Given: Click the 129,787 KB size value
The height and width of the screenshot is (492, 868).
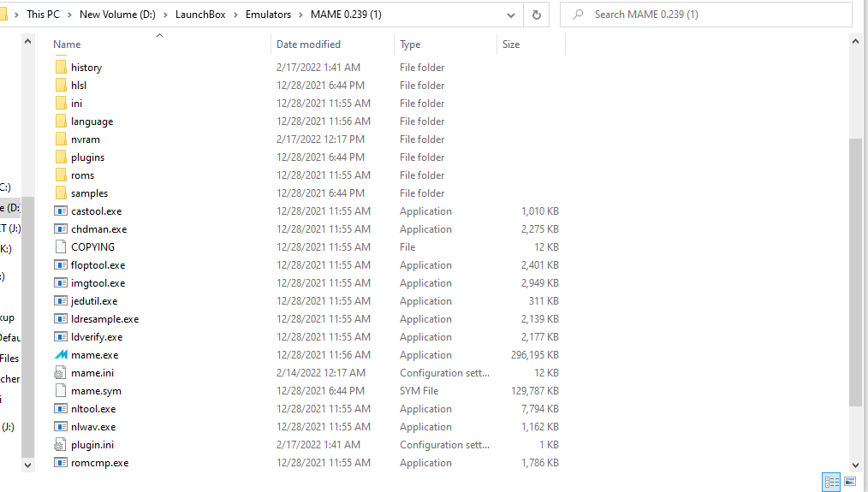Looking at the screenshot, I should pos(535,391).
